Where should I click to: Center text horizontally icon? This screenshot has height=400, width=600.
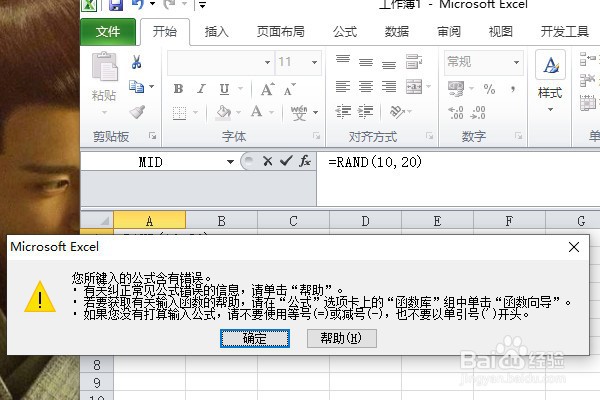366,87
